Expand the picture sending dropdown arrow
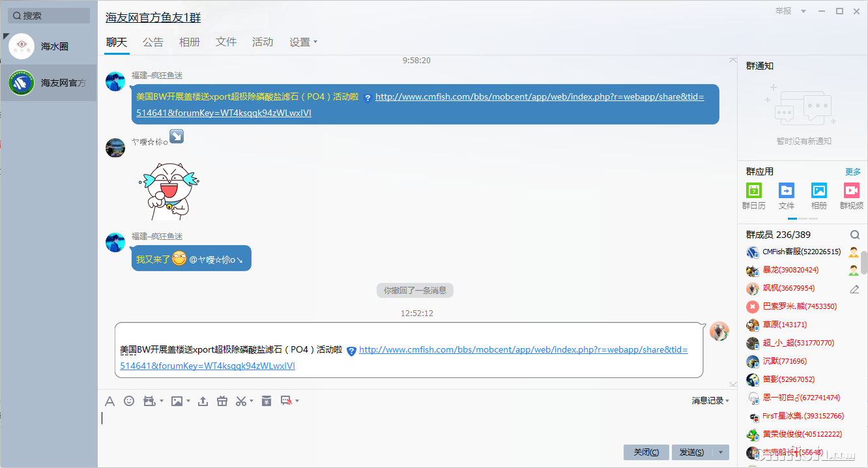This screenshot has height=468, width=868. [x=188, y=402]
